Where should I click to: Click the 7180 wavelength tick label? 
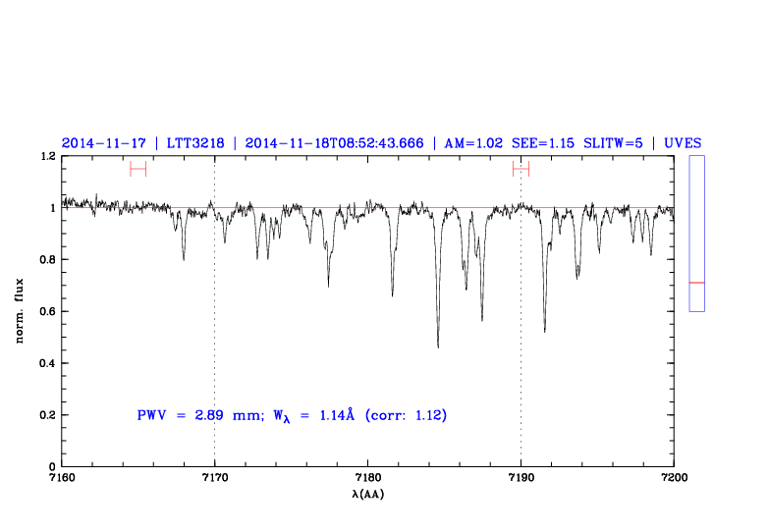367,478
